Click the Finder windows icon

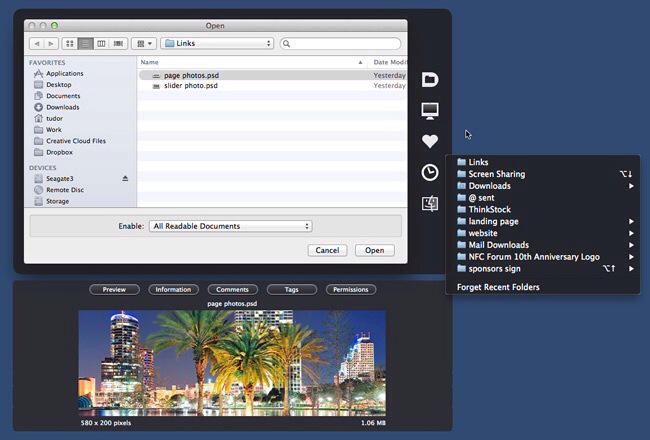430,204
